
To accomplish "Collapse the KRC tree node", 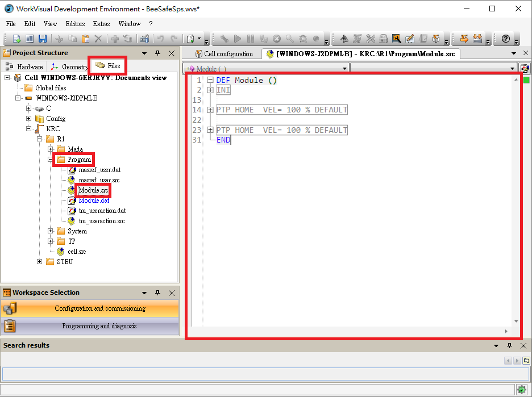I will pyautogui.click(x=29, y=129).
